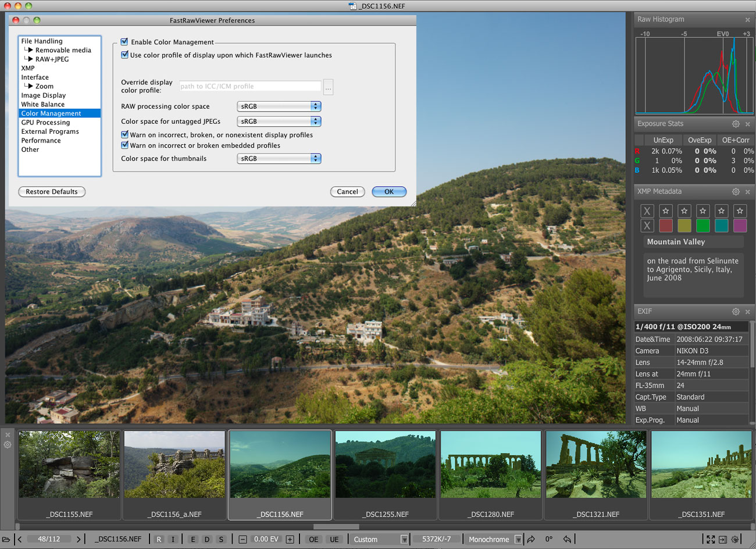The width and height of the screenshot is (756, 549).
Task: Click the open folder icon in bottom toolbar
Action: (6, 539)
